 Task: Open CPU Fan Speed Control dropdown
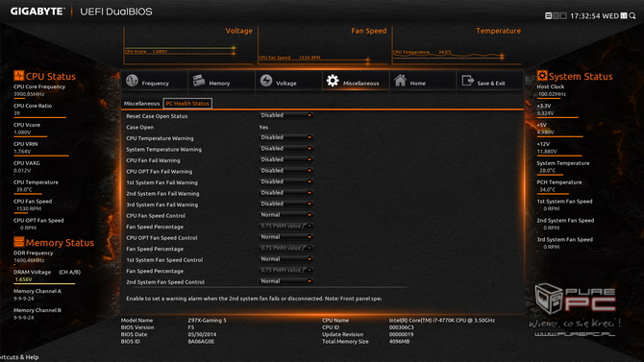tap(285, 215)
